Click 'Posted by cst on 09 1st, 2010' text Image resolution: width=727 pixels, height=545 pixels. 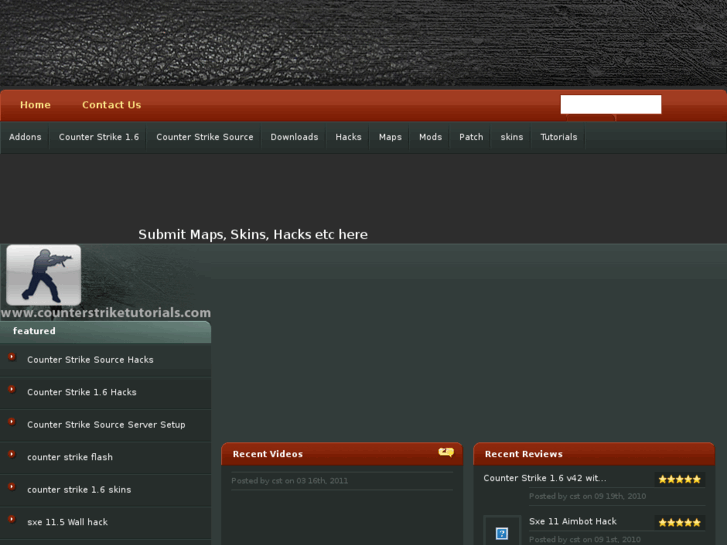pyautogui.click(x=585, y=539)
